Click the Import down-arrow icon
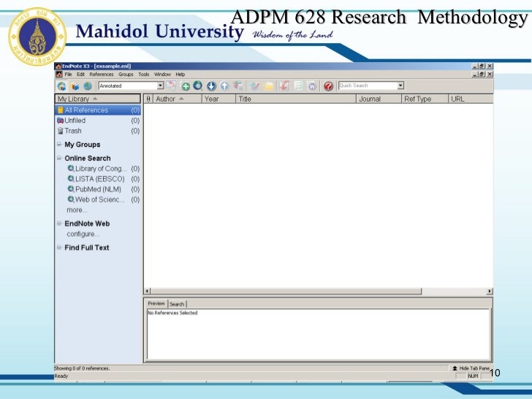532x399 pixels. click(211, 86)
